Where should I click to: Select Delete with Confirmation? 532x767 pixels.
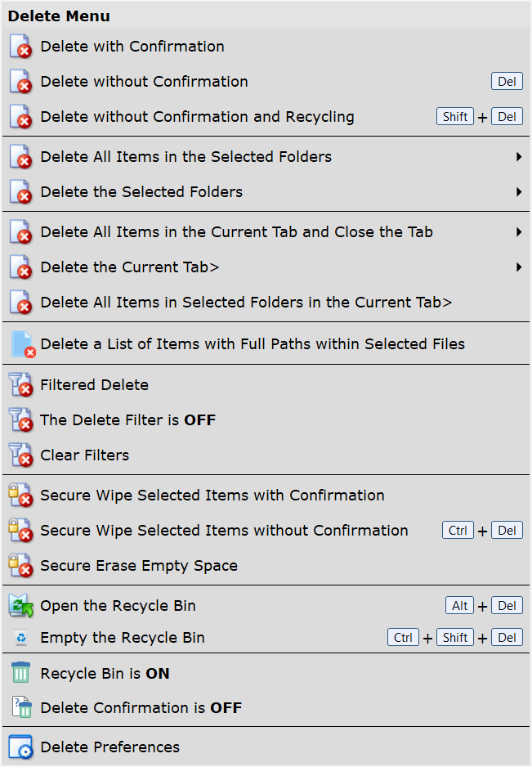coord(266,47)
